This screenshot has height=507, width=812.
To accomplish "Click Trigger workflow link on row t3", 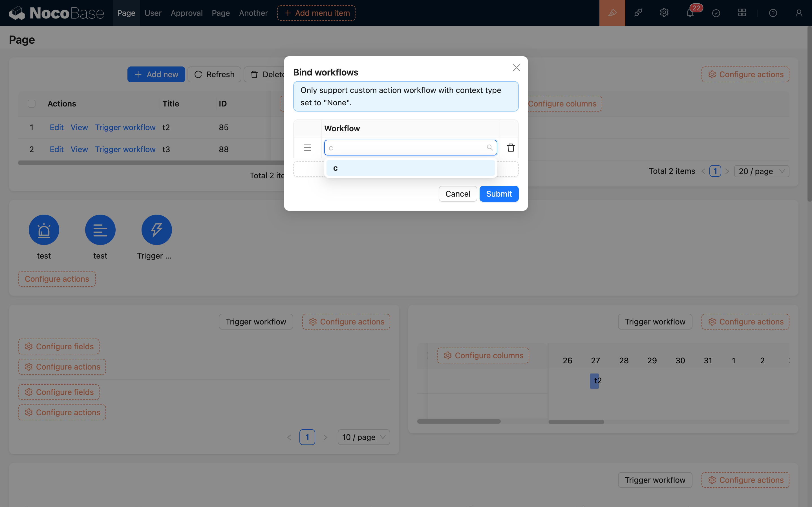I will pos(125,149).
